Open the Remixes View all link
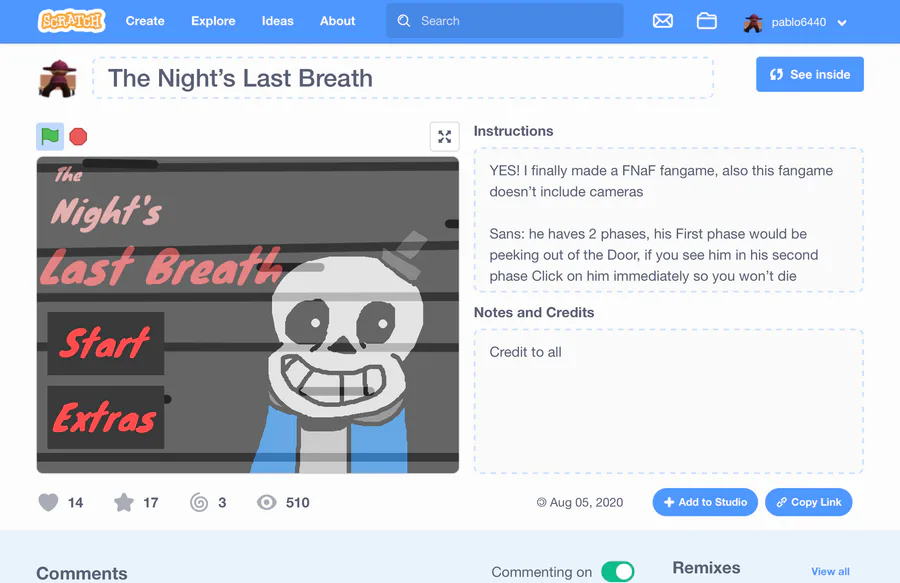Viewport: 900px width, 583px height. pyautogui.click(x=830, y=572)
